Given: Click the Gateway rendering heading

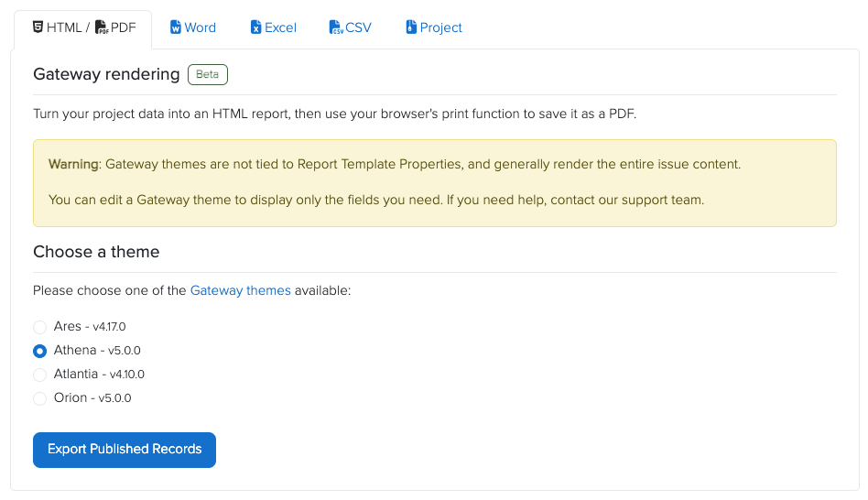Looking at the screenshot, I should (x=106, y=74).
